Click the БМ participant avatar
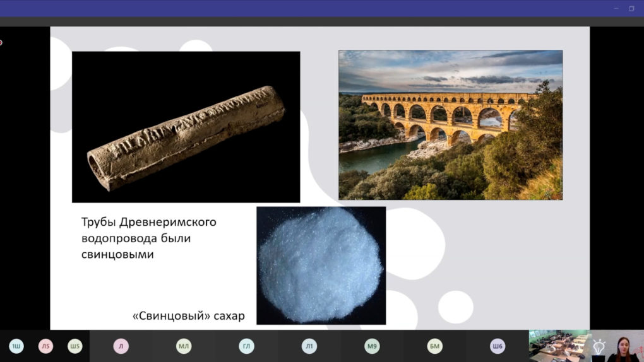 pyautogui.click(x=435, y=346)
